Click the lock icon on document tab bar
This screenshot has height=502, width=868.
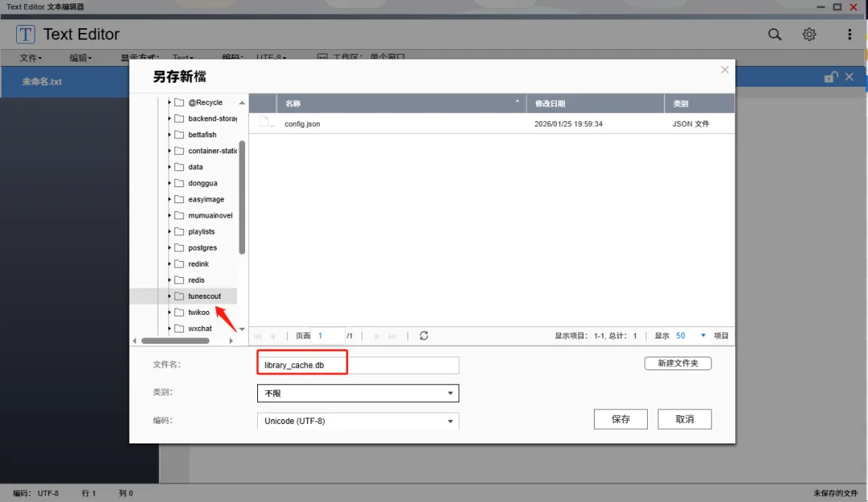pos(830,77)
